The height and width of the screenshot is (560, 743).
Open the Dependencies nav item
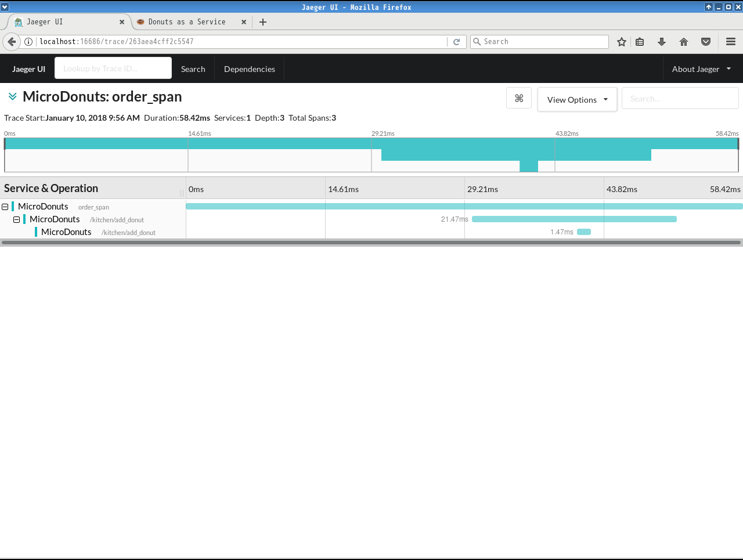pyautogui.click(x=250, y=69)
